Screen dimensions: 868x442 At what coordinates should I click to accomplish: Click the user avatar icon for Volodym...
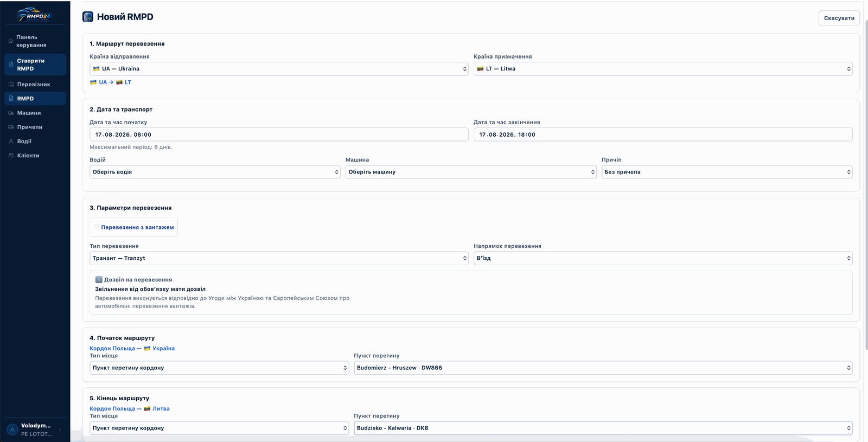12,430
